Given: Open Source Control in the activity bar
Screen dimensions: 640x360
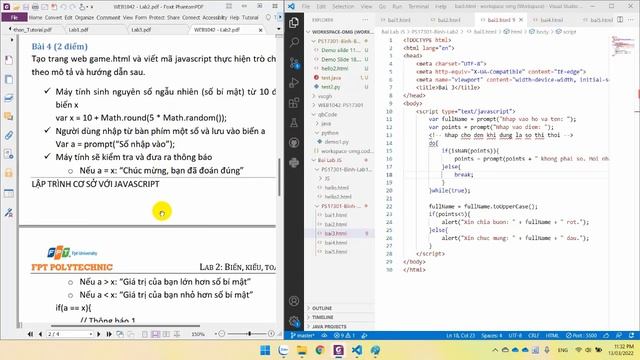Looking at the screenshot, I should click(294, 62).
